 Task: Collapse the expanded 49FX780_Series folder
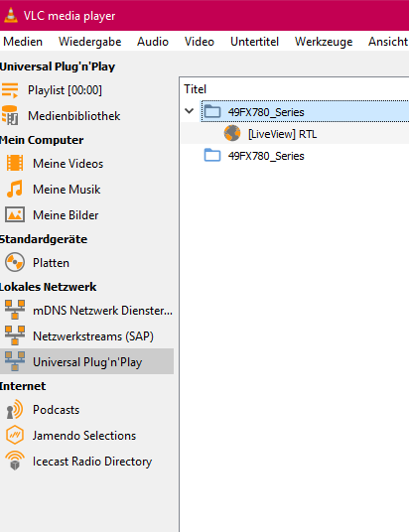click(x=190, y=111)
